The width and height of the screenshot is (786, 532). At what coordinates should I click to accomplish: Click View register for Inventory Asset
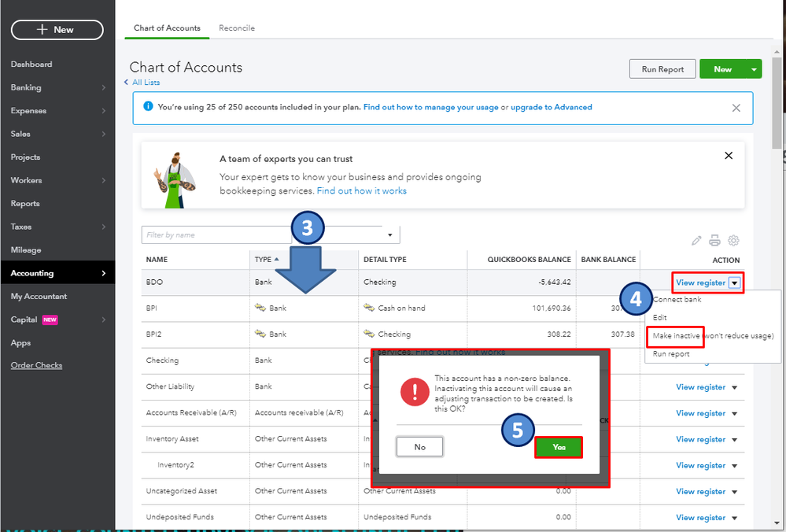tap(700, 439)
